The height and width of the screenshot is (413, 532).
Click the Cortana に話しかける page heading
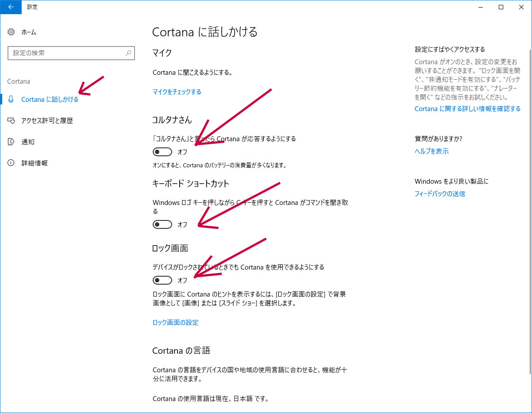click(205, 32)
